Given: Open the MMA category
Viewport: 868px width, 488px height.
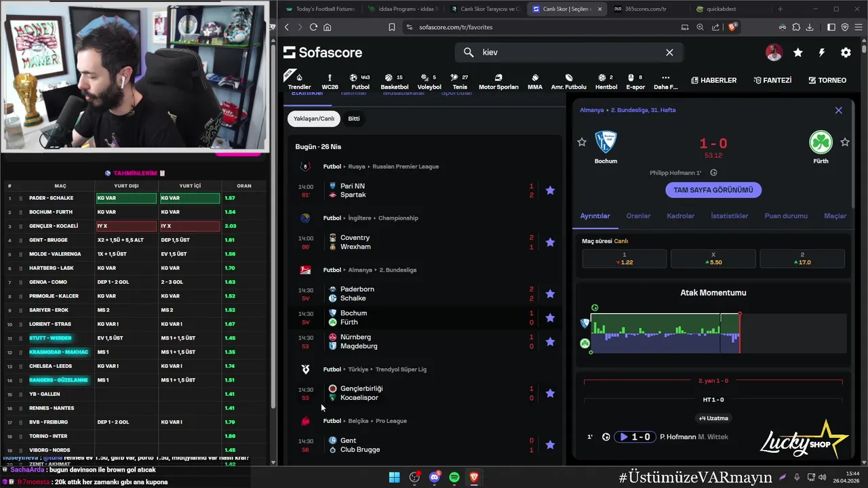Looking at the screenshot, I should coord(535,81).
